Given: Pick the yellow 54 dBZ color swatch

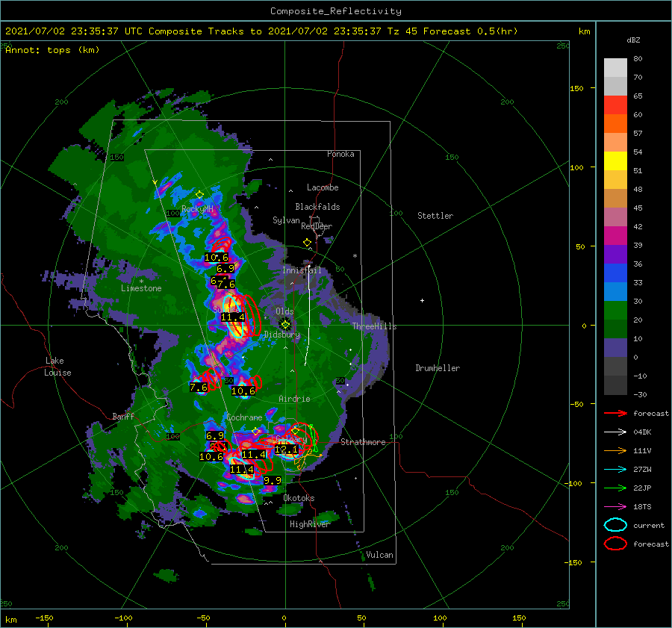Looking at the screenshot, I should [x=615, y=161].
